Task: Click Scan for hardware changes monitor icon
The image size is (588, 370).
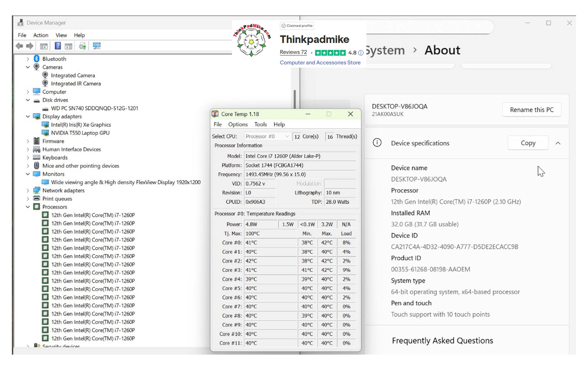Action: coord(97,46)
